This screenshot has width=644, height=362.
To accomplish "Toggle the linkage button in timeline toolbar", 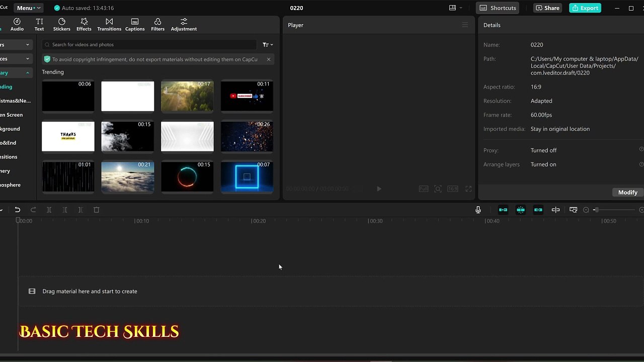I will [x=538, y=210].
